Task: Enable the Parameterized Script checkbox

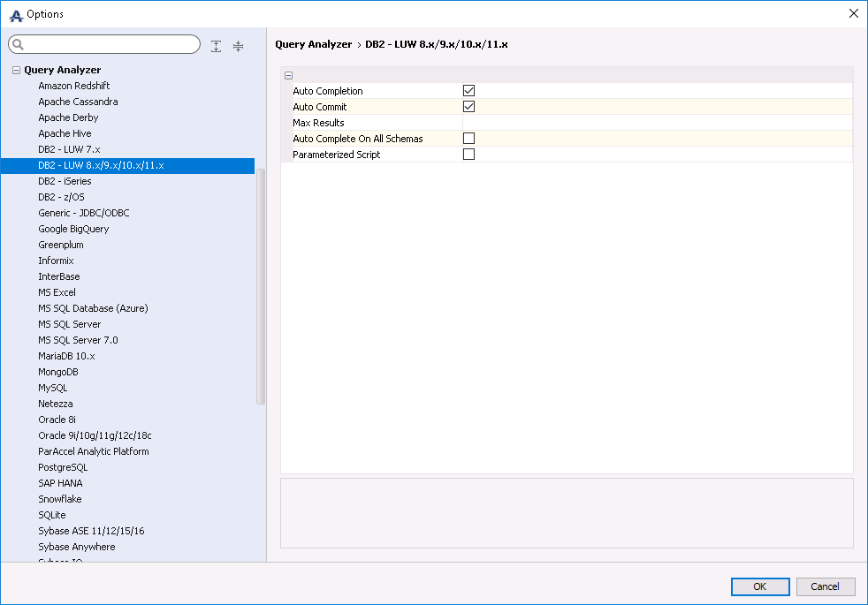Action: pyautogui.click(x=469, y=155)
